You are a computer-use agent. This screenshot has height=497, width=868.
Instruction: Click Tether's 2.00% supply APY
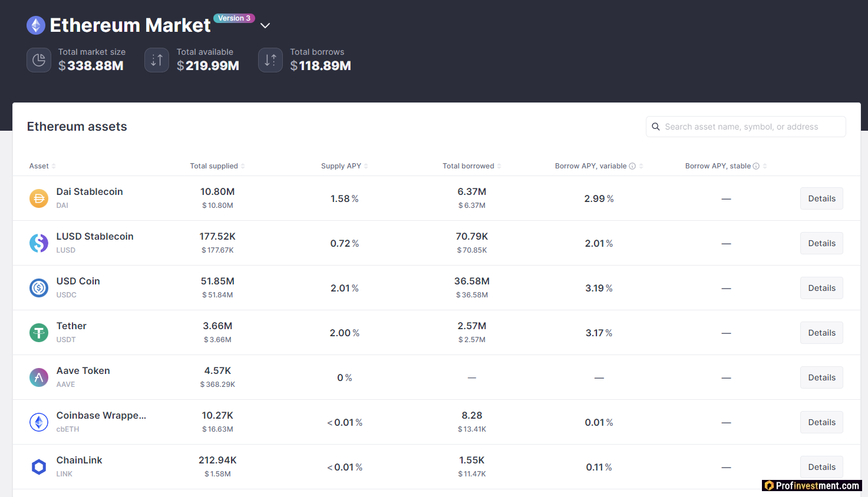pyautogui.click(x=345, y=333)
